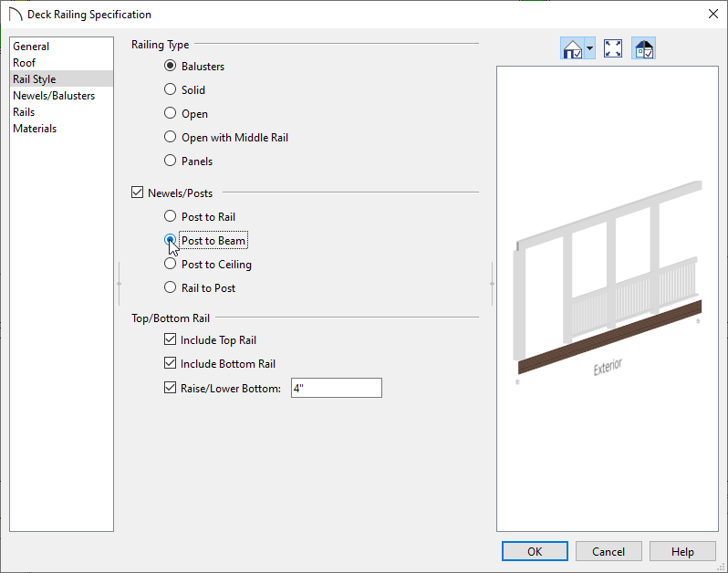The image size is (728, 573).
Task: Click the preview pane splitter handle
Action: click(x=492, y=283)
